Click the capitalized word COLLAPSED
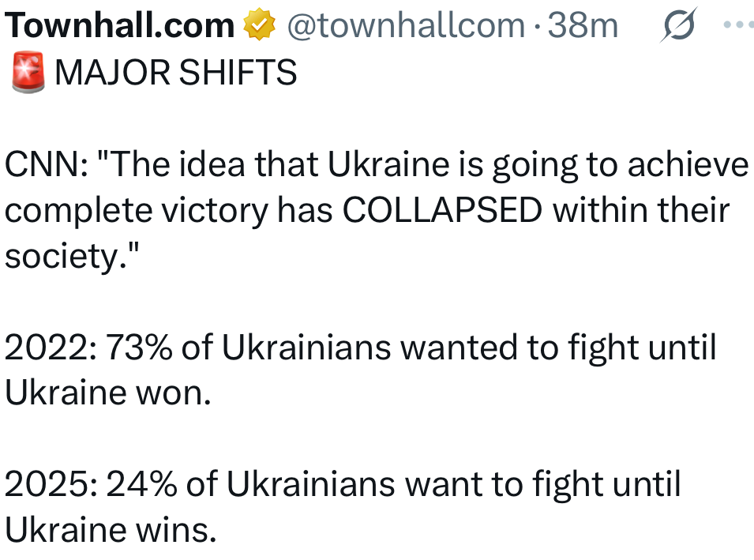The width and height of the screenshot is (754, 560). (443, 212)
